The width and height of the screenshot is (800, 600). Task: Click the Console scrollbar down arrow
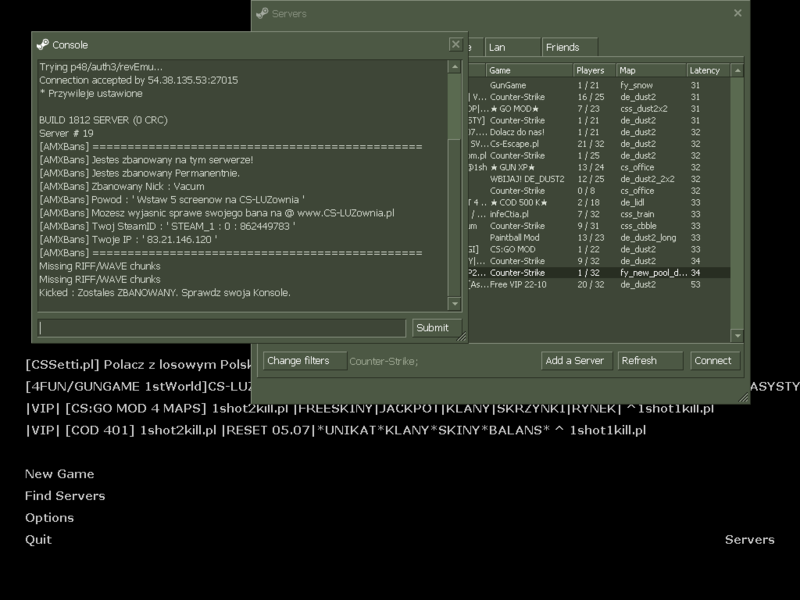(x=455, y=304)
